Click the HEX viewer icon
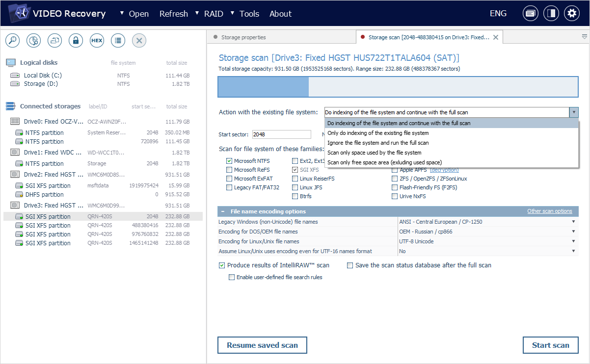The image size is (590, 364). pos(97,41)
